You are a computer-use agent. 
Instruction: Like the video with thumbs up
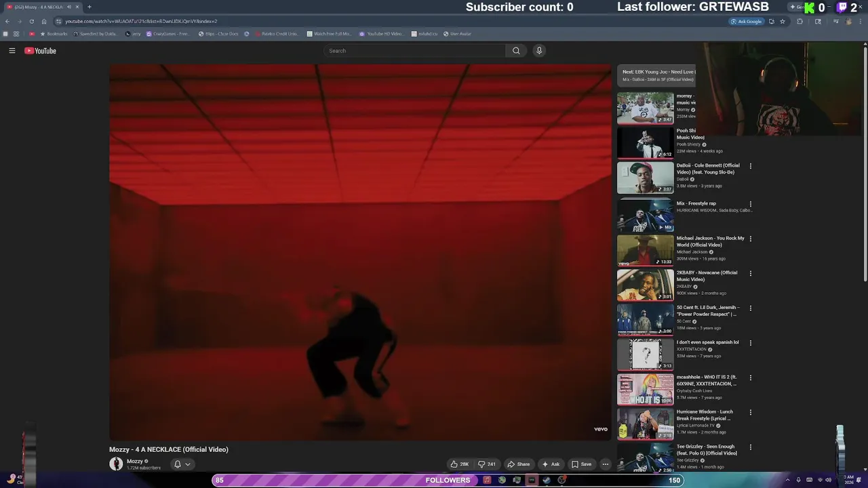tap(460, 464)
